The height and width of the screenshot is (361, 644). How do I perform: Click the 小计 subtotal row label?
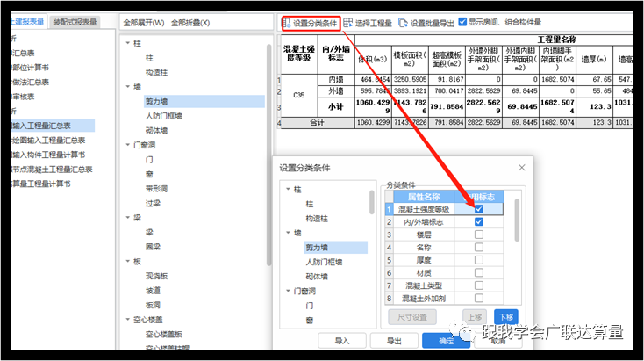(x=336, y=107)
